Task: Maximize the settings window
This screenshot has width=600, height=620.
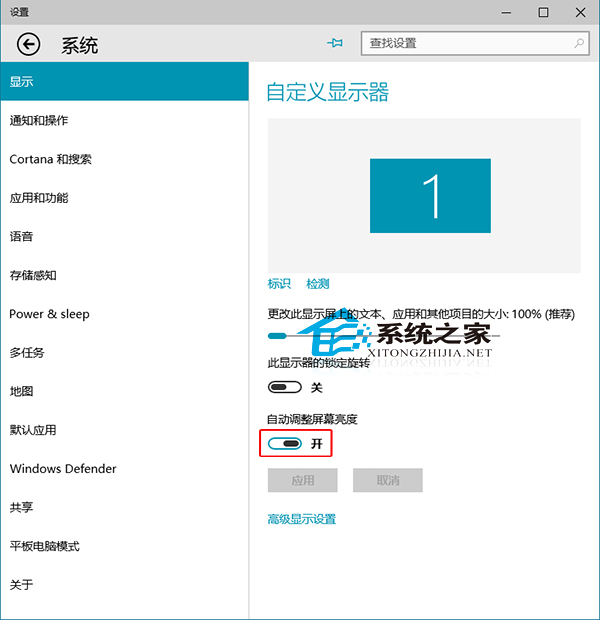Action: click(543, 12)
